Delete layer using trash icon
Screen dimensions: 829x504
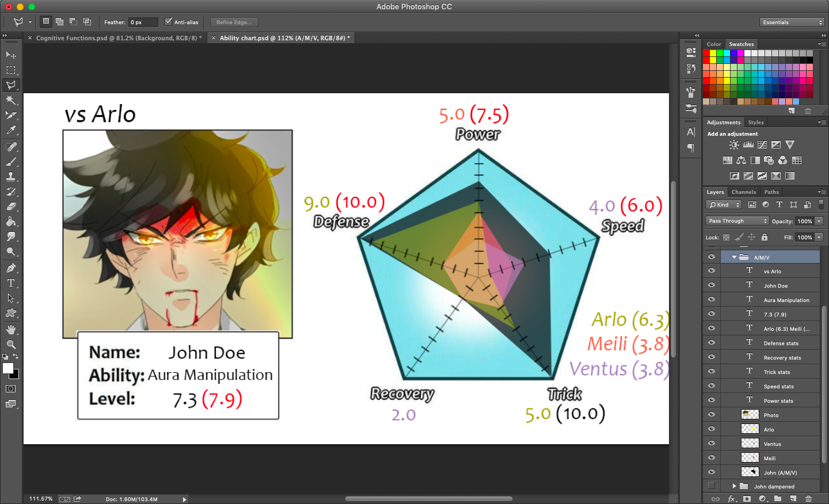pyautogui.click(x=808, y=499)
